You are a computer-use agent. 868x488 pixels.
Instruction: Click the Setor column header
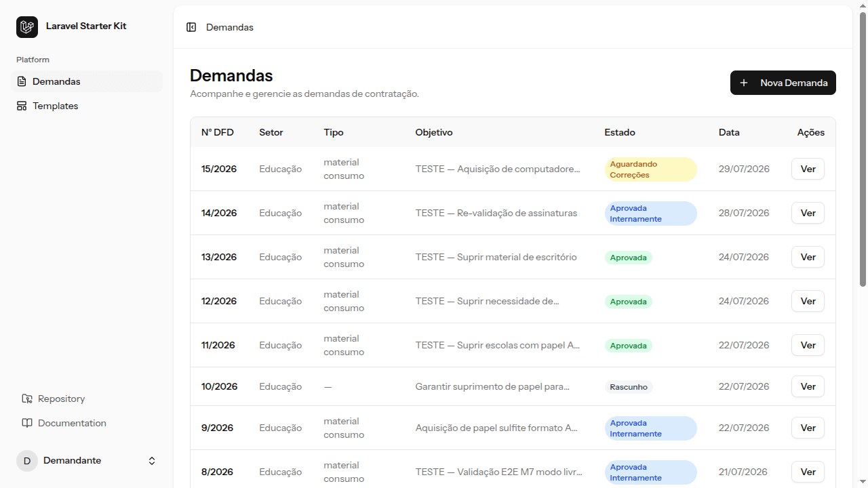tap(271, 132)
